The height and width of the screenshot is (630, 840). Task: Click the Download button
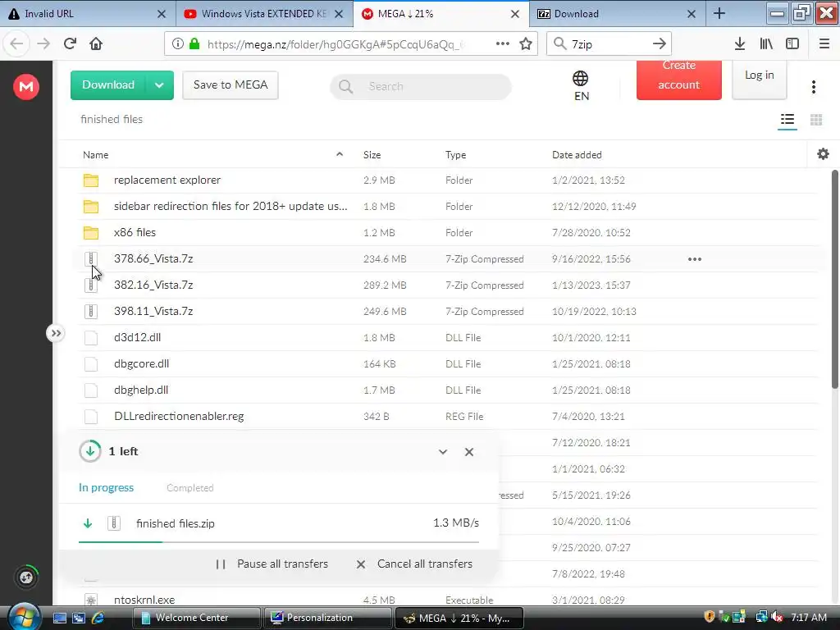tap(108, 85)
